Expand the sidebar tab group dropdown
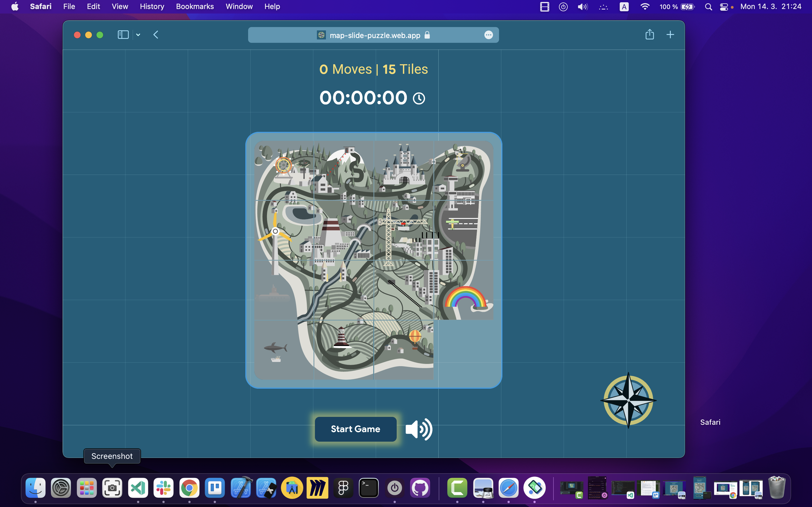 138,35
